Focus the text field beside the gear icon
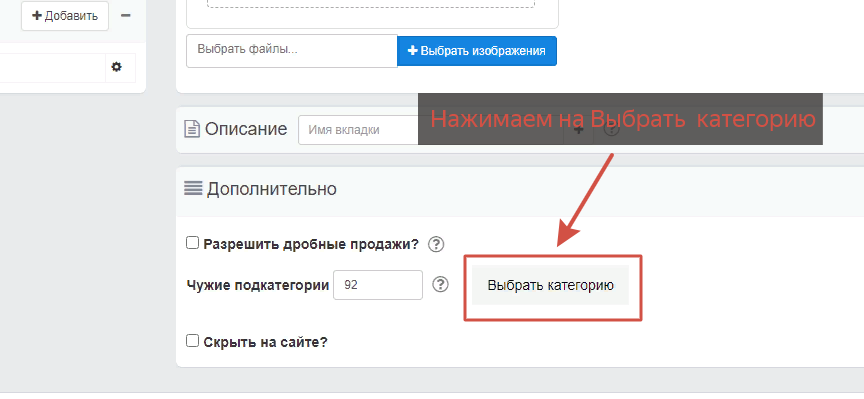The height and width of the screenshot is (399, 864). click(x=52, y=68)
